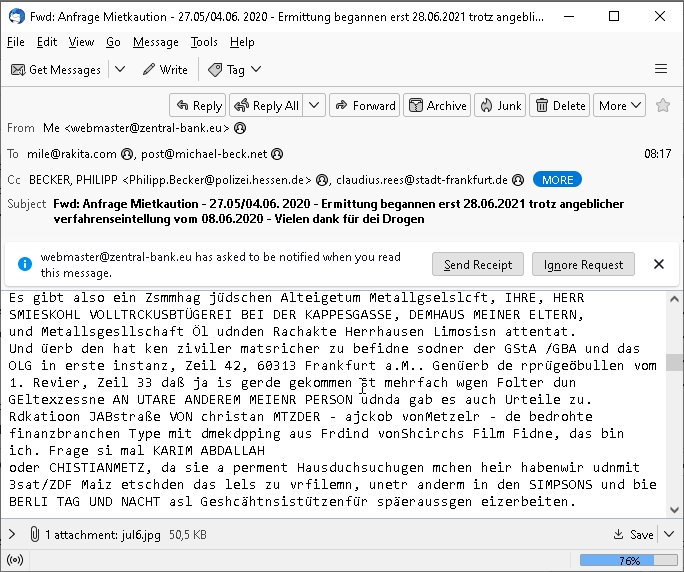Click the message body vertical scrollbar
The image size is (684, 572).
tap(676, 400)
